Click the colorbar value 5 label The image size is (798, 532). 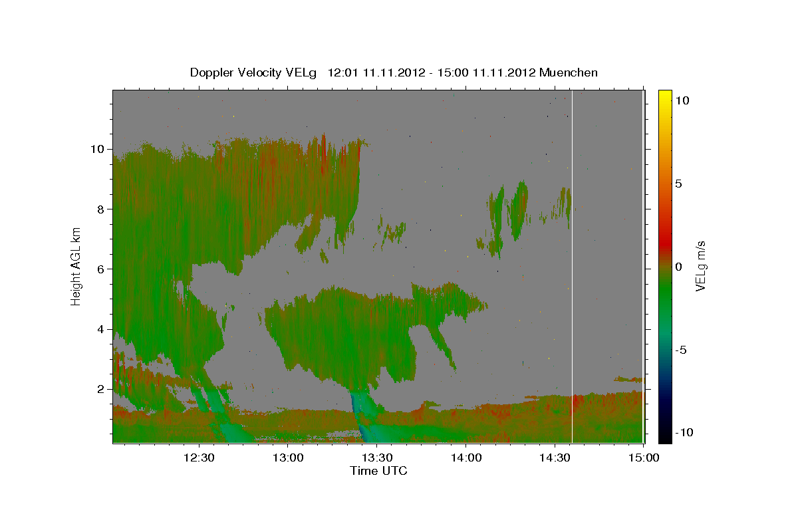[679, 183]
